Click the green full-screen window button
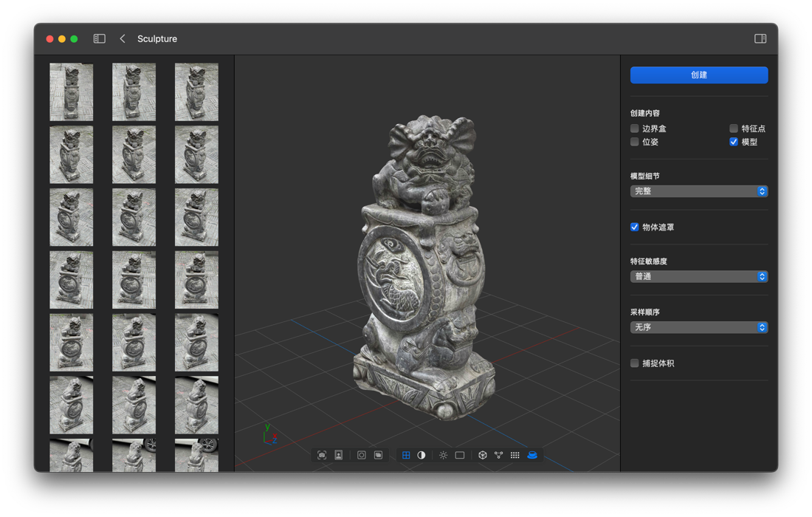 click(x=74, y=39)
